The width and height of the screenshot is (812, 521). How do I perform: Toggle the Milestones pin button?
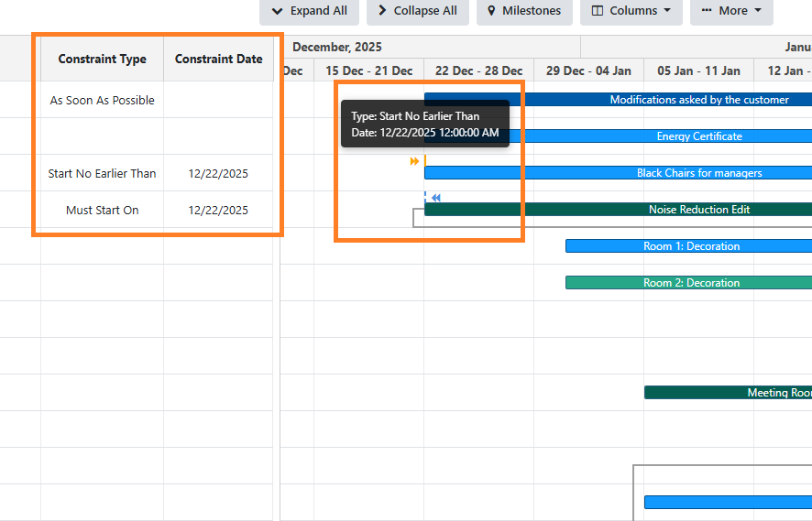click(x=524, y=11)
